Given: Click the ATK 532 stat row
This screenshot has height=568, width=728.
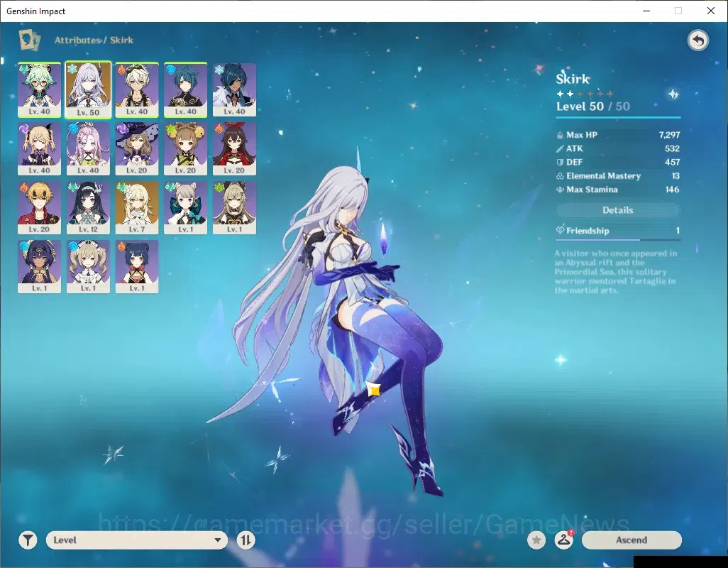Looking at the screenshot, I should click(x=618, y=148).
